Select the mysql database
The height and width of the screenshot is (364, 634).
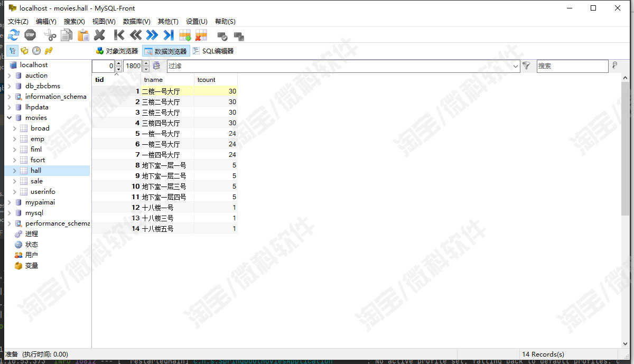[x=34, y=213]
